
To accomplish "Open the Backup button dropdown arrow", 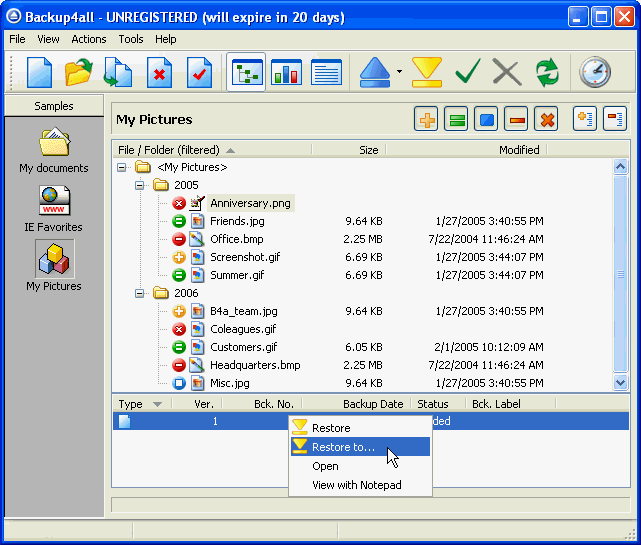I will (x=399, y=72).
